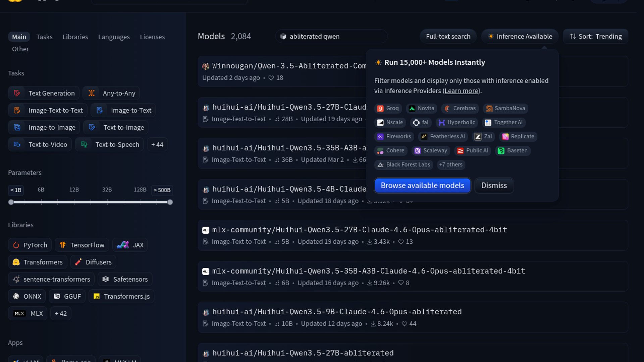Select the Transformers library filter
Image resolution: width=644 pixels, height=362 pixels.
pyautogui.click(x=38, y=262)
